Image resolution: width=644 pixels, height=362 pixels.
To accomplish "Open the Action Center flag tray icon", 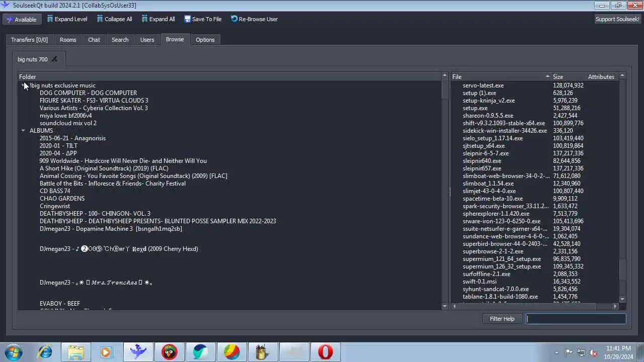I will click(569, 352).
